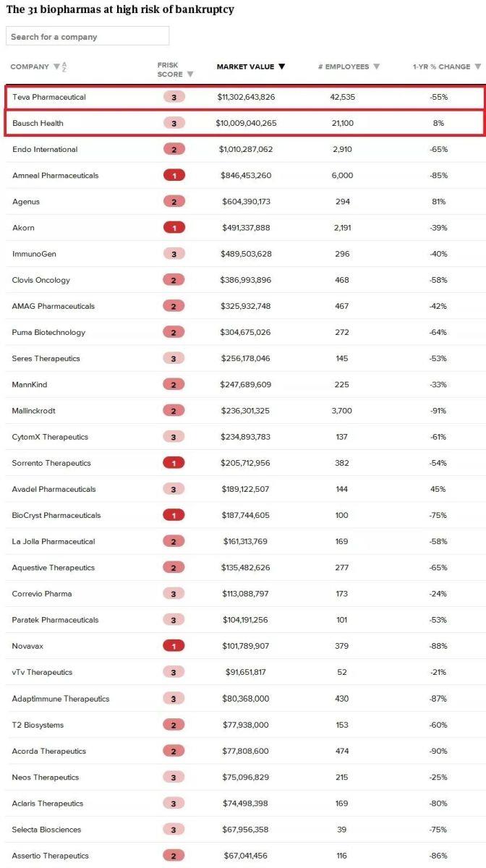
Task: Select the # Employees column header
Action: coord(344,67)
